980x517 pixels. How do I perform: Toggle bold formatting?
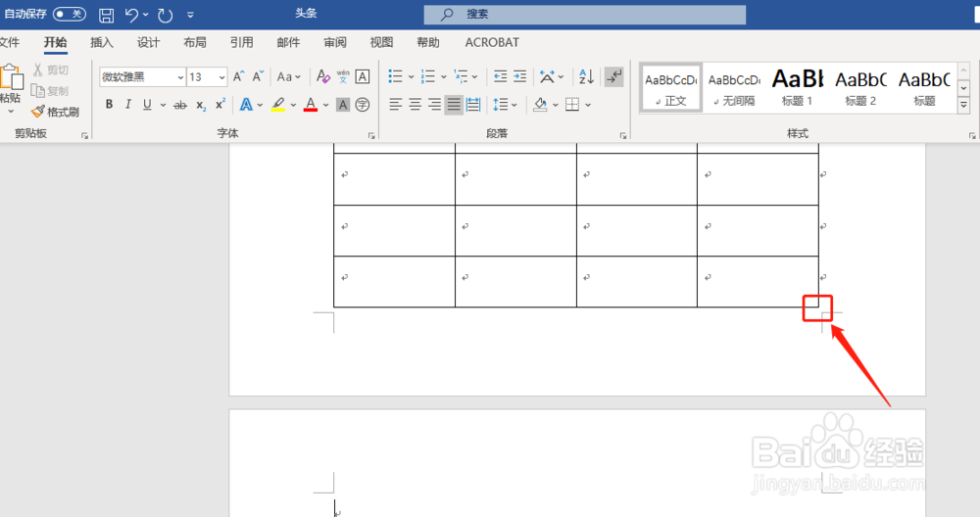[110, 104]
